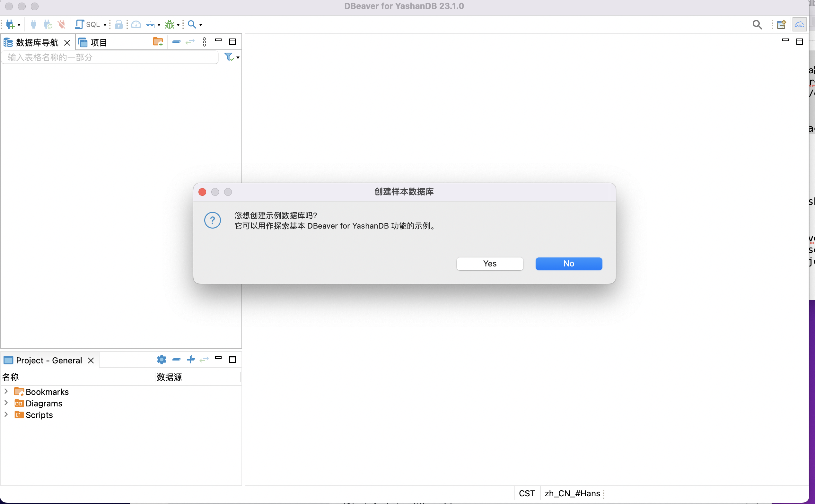Expand the debug bug dropdown arrow
815x504 pixels.
point(178,25)
